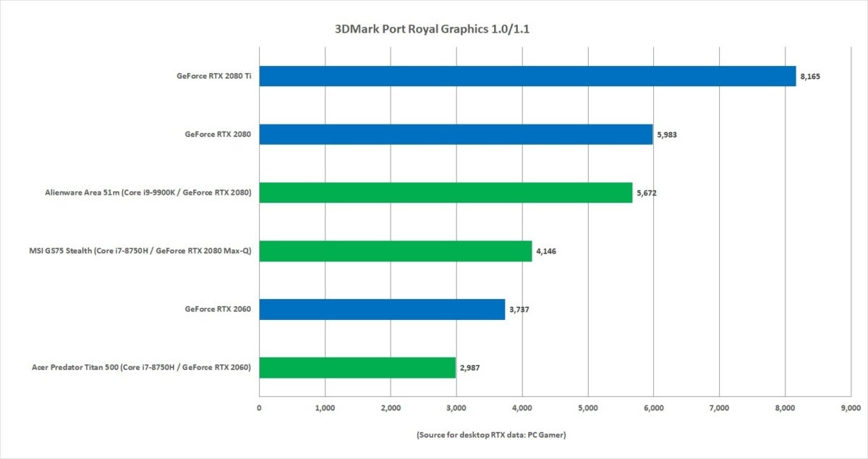Image resolution: width=868 pixels, height=459 pixels.
Task: Select the blue GeForce RTX 2060 bar
Action: [382, 309]
